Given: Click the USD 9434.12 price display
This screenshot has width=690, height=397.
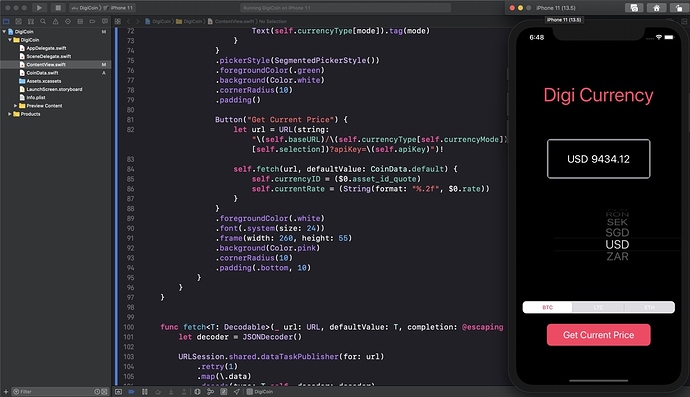Looking at the screenshot, I should coord(598,159).
